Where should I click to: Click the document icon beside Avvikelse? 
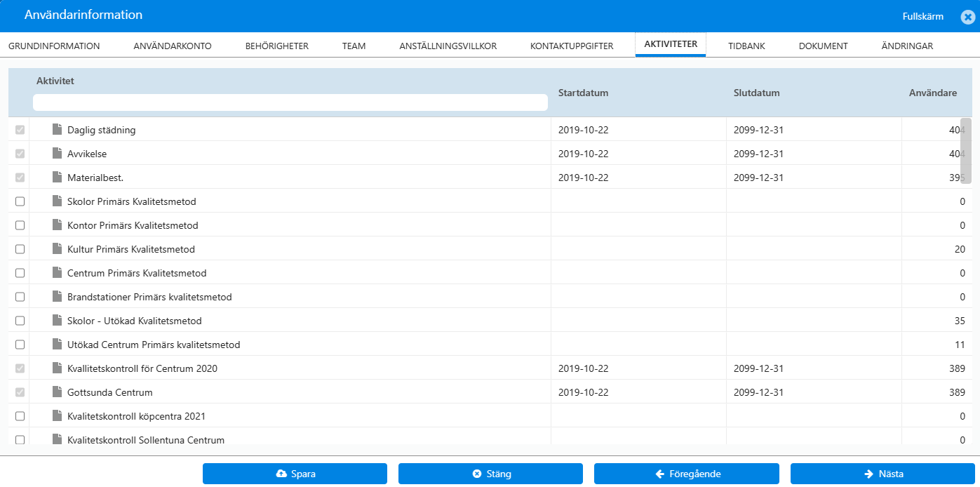(58, 153)
